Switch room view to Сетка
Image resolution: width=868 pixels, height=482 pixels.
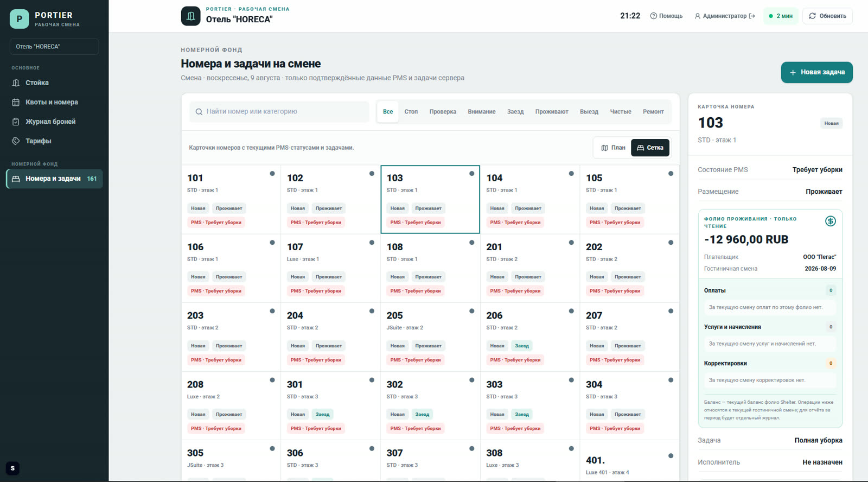650,148
